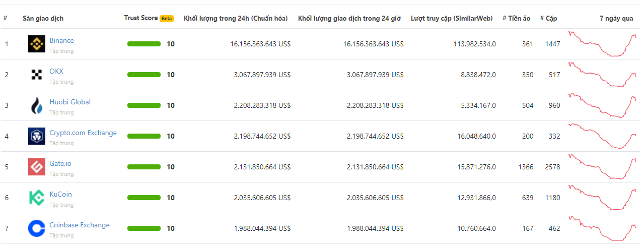Image resolution: width=644 pixels, height=246 pixels.
Task: Click the Huobi Global flame logo
Action: tap(37, 106)
